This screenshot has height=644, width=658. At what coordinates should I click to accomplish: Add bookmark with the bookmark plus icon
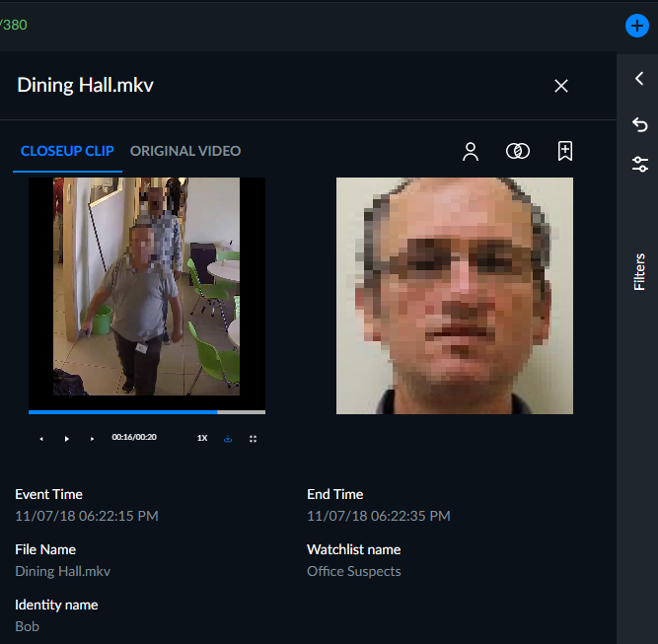tap(565, 151)
